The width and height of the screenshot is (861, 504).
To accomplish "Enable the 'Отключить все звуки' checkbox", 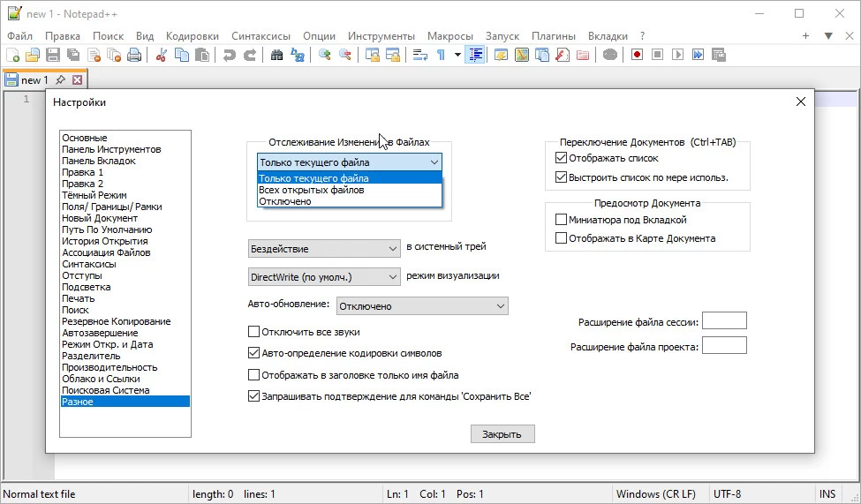I will coord(254,332).
